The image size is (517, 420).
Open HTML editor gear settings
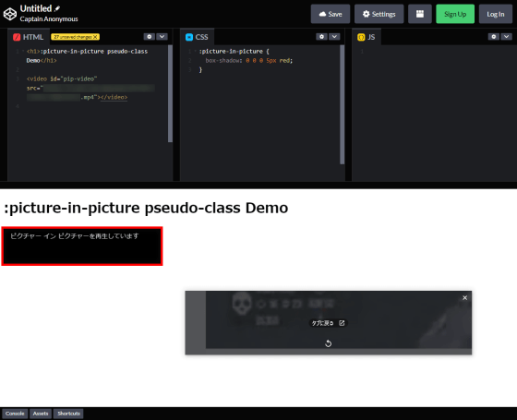click(x=150, y=37)
